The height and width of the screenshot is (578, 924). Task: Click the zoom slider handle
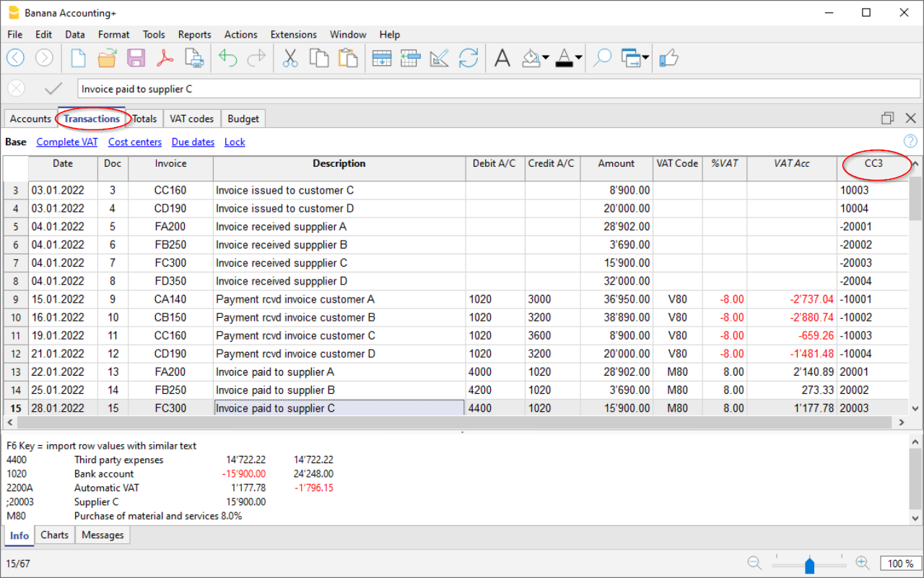click(x=809, y=564)
